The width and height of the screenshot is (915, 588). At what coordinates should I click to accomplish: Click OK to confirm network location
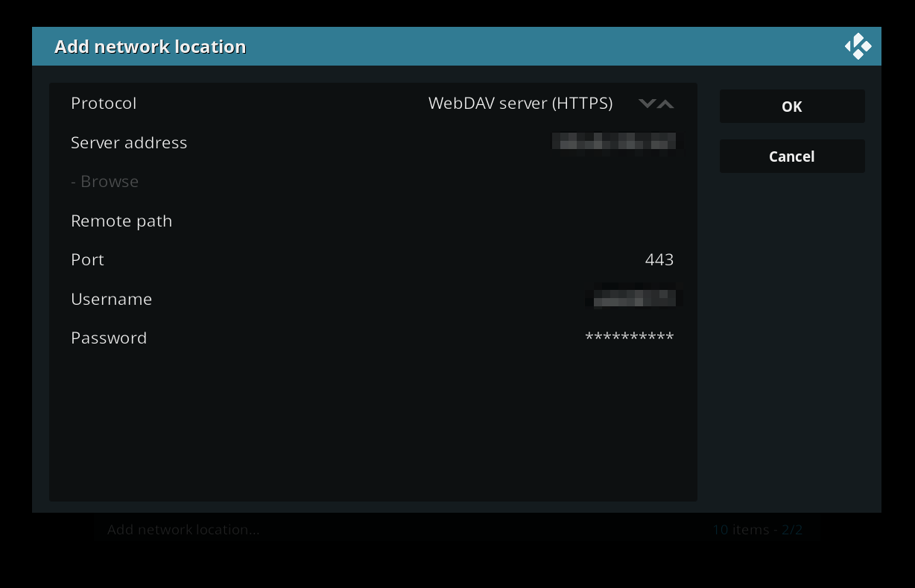(x=792, y=107)
